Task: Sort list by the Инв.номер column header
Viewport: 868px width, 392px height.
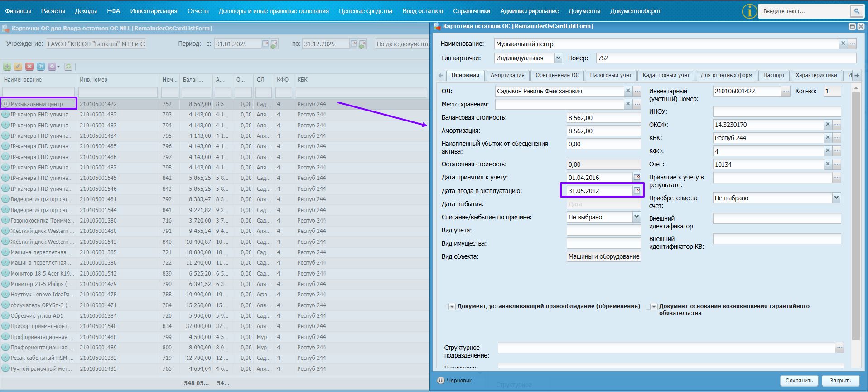Action: (118, 80)
